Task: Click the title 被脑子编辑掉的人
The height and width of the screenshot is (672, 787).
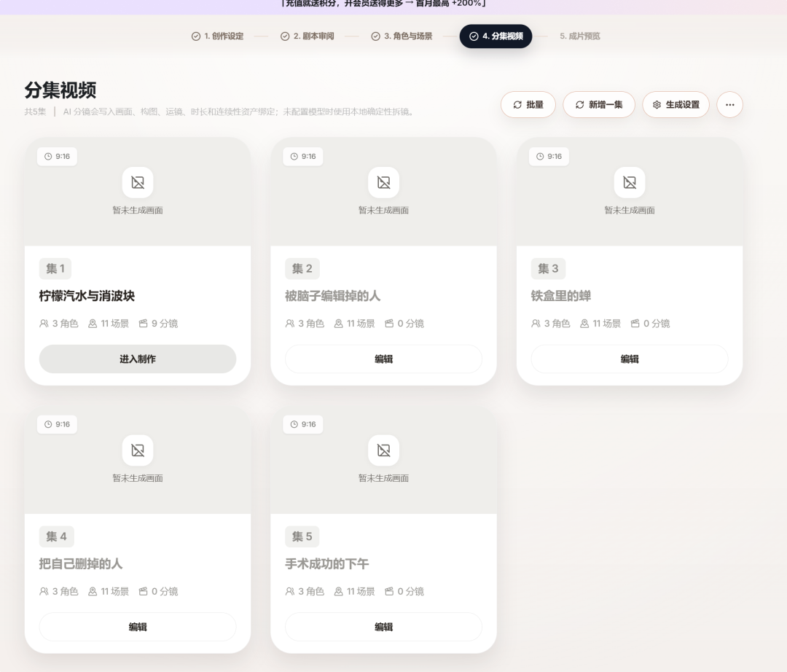Action: pos(333,296)
